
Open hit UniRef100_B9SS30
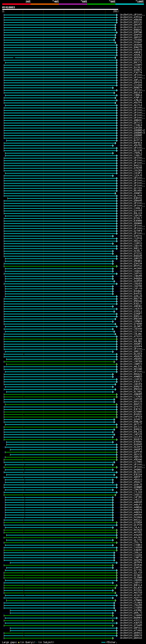131,22
